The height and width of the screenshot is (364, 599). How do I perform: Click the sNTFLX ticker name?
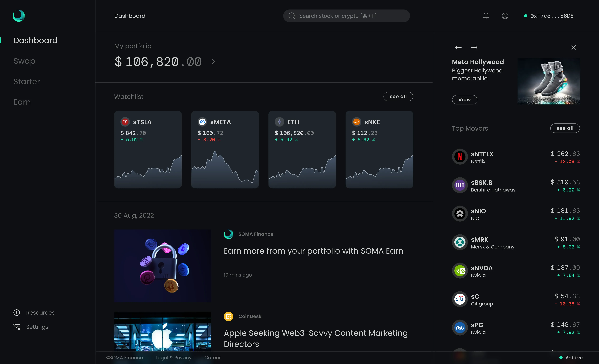[482, 154]
